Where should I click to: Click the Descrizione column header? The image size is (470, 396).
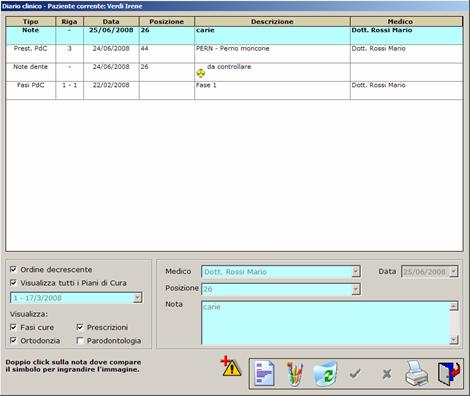(272, 22)
